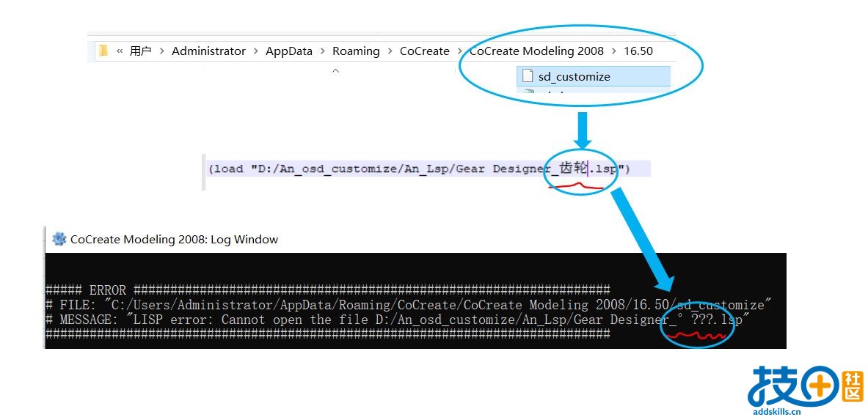Click the column sort arrow under breadcrumb
The height and width of the screenshot is (420, 868).
point(335,71)
